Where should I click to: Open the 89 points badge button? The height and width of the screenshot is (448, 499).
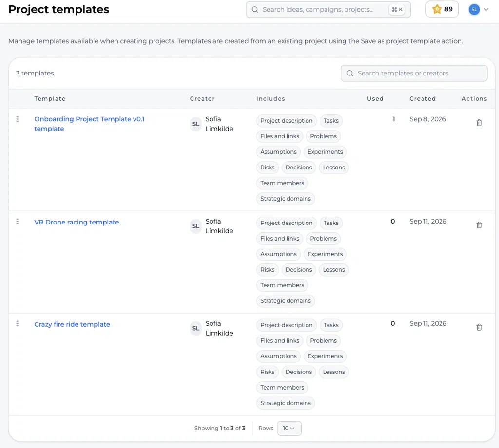pos(441,9)
